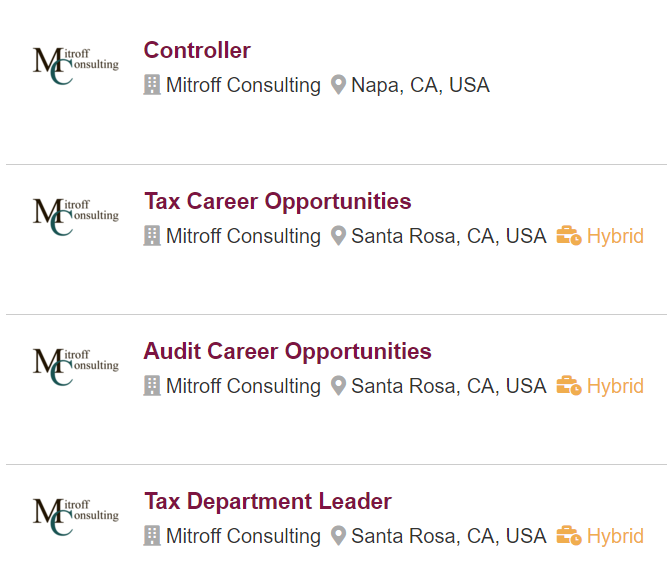
Task: Open the Audit Career Opportunities listing
Action: tap(287, 351)
